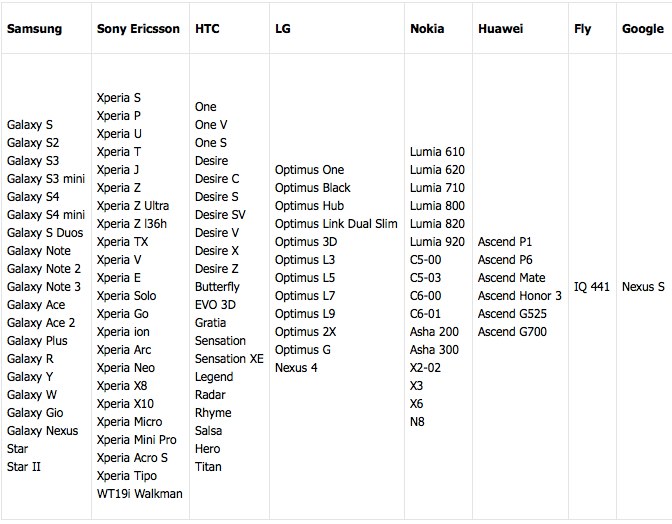The width and height of the screenshot is (672, 524).
Task: Click the Sony Ericsson column header
Action: (x=138, y=29)
